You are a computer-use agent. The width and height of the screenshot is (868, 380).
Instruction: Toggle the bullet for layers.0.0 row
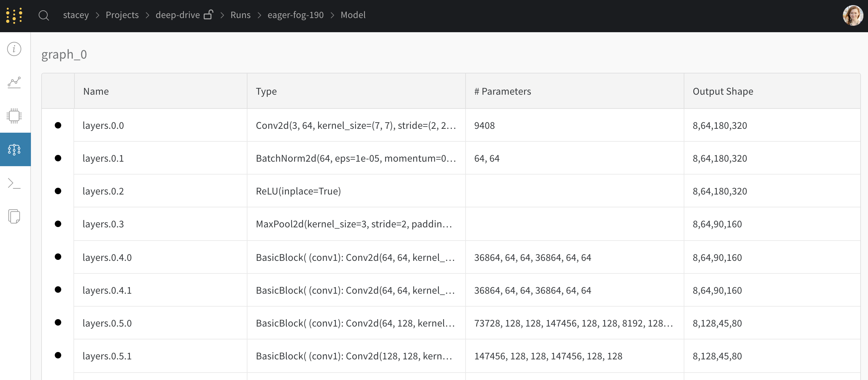(58, 125)
